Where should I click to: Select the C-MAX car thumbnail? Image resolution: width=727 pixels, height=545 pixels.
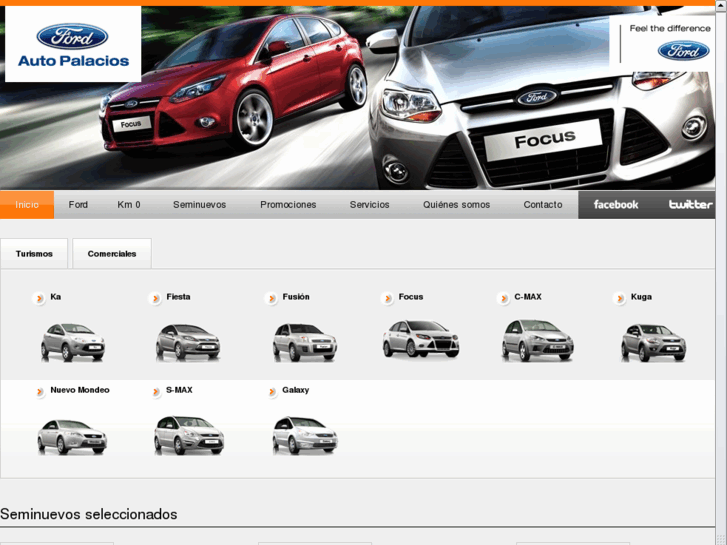tap(537, 340)
